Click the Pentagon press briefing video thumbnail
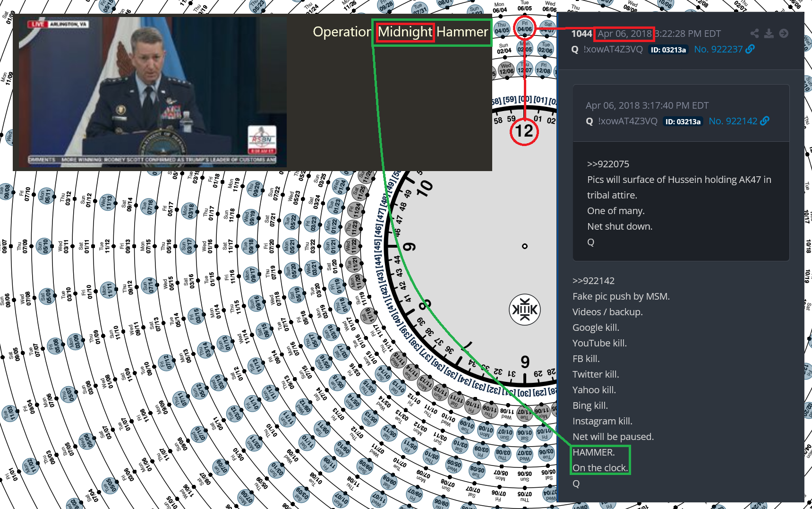The image size is (812, 509). [x=153, y=92]
